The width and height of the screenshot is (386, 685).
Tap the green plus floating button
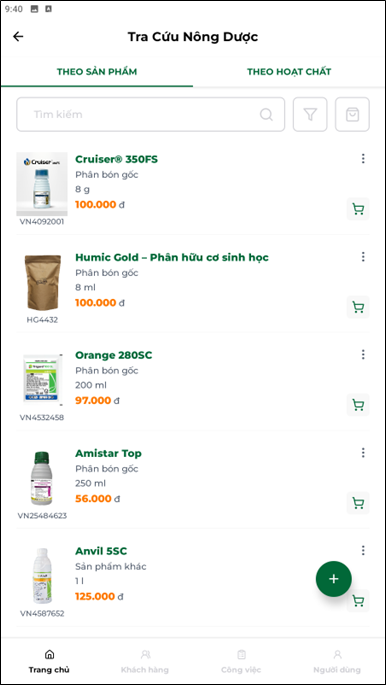[x=334, y=579]
